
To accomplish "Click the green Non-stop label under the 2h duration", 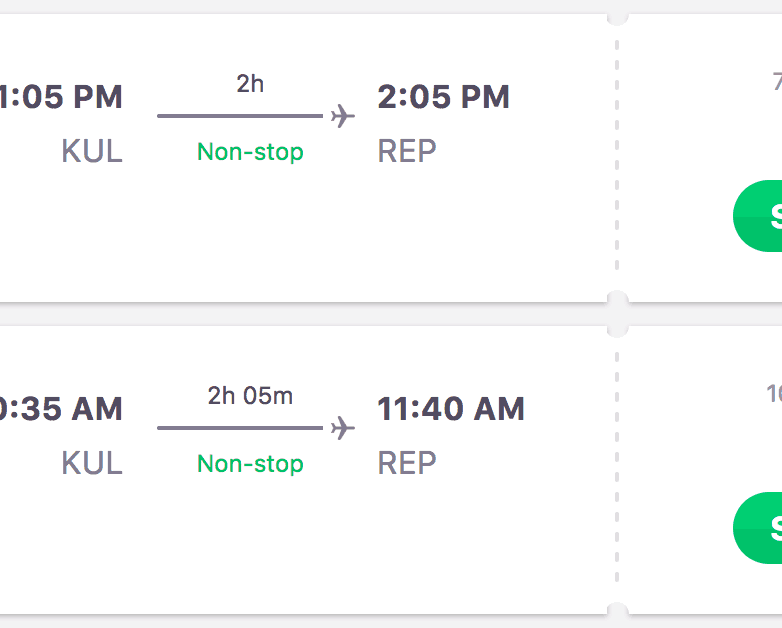I will tap(250, 152).
